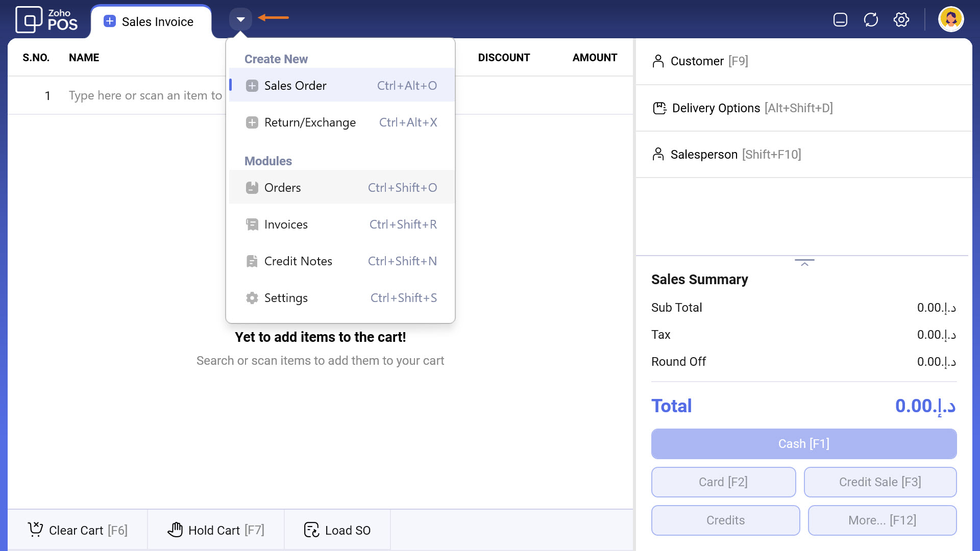Collapse the dropdown arrow beside Sales Invoice tab
This screenshot has width=980, height=551.
(x=240, y=19)
